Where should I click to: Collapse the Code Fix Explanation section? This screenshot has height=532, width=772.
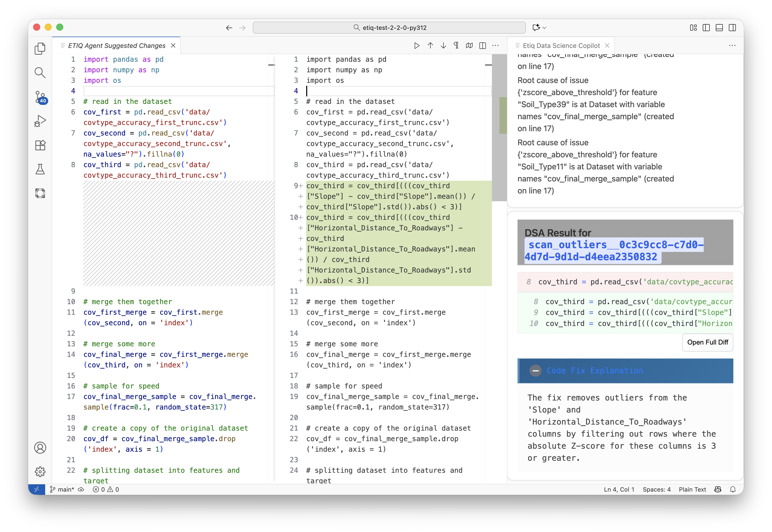pos(535,371)
